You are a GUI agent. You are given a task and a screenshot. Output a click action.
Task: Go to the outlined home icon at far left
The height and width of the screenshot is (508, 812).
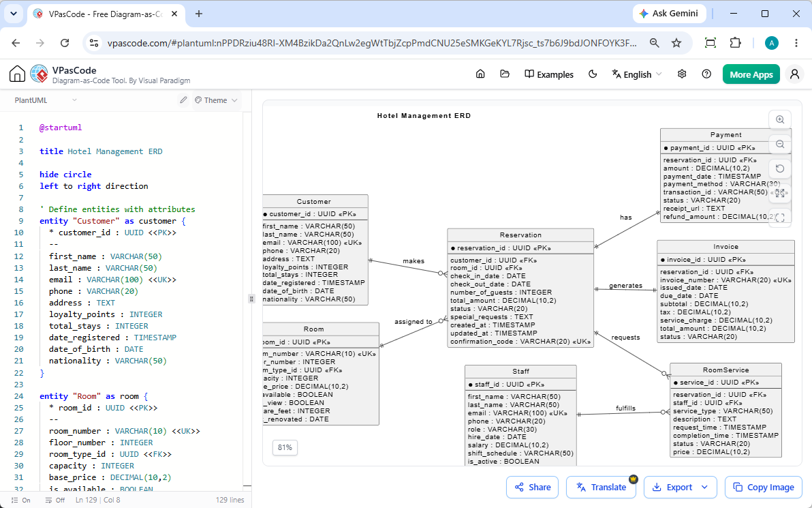[17, 74]
